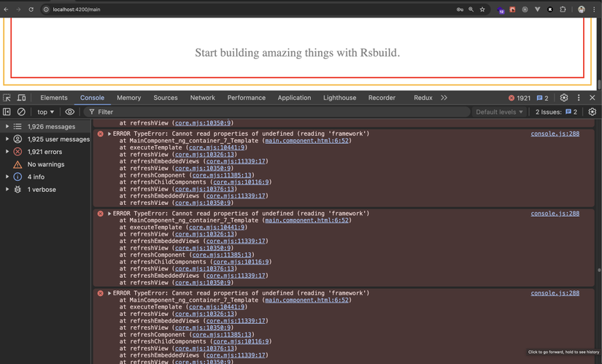Open the Memory tab
This screenshot has width=602, height=364.
[x=129, y=98]
